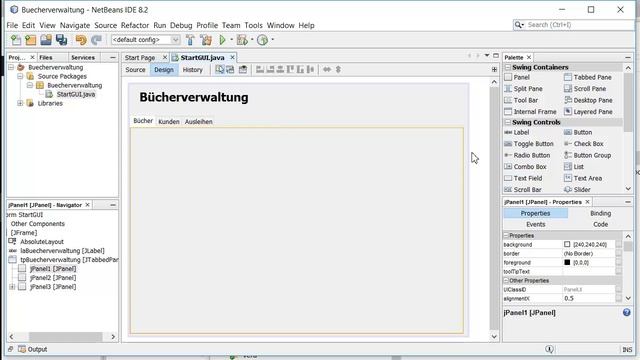Open the Binding properties category
This screenshot has width=640, height=360.
pyautogui.click(x=600, y=213)
